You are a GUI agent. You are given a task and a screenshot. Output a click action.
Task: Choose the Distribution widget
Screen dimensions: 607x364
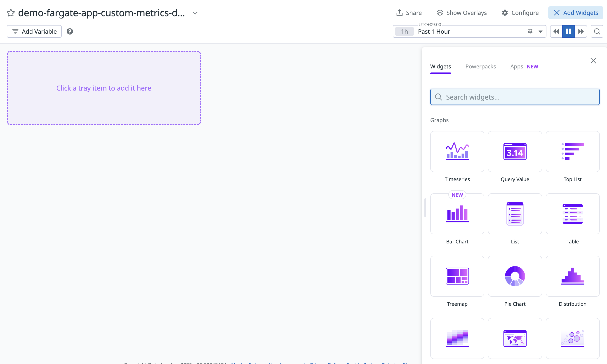pos(572,276)
